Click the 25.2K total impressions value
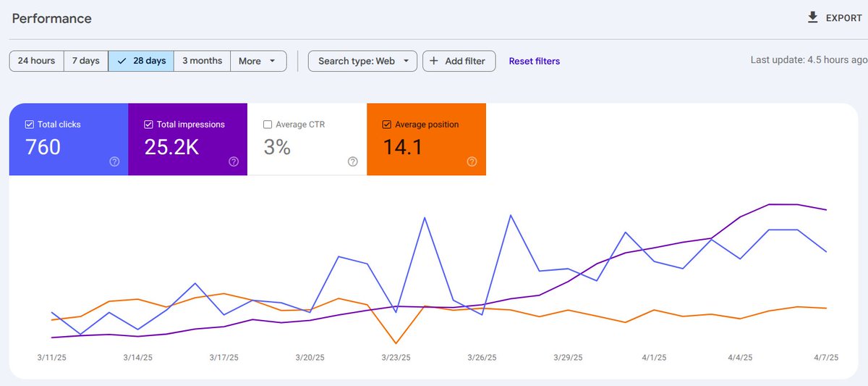This screenshot has width=868, height=386. [172, 147]
